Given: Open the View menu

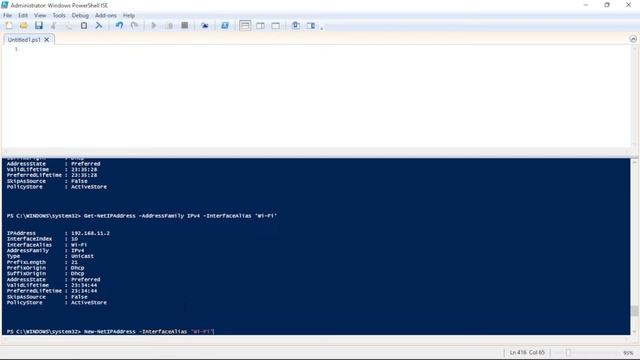Looking at the screenshot, I should click(40, 15).
